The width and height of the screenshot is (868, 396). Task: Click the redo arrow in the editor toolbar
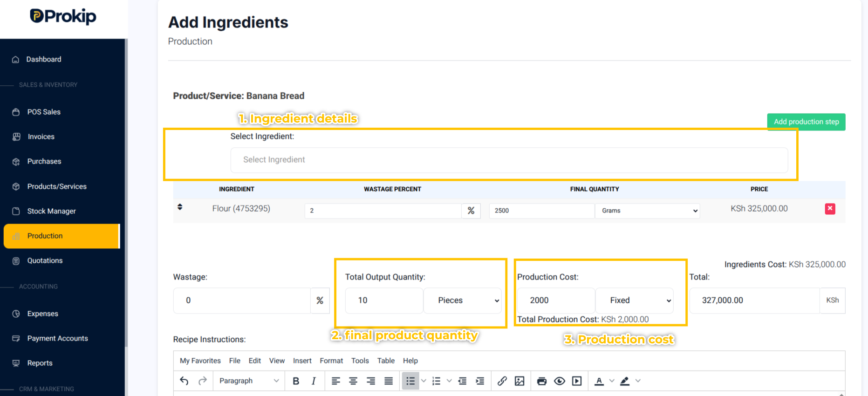pos(202,381)
